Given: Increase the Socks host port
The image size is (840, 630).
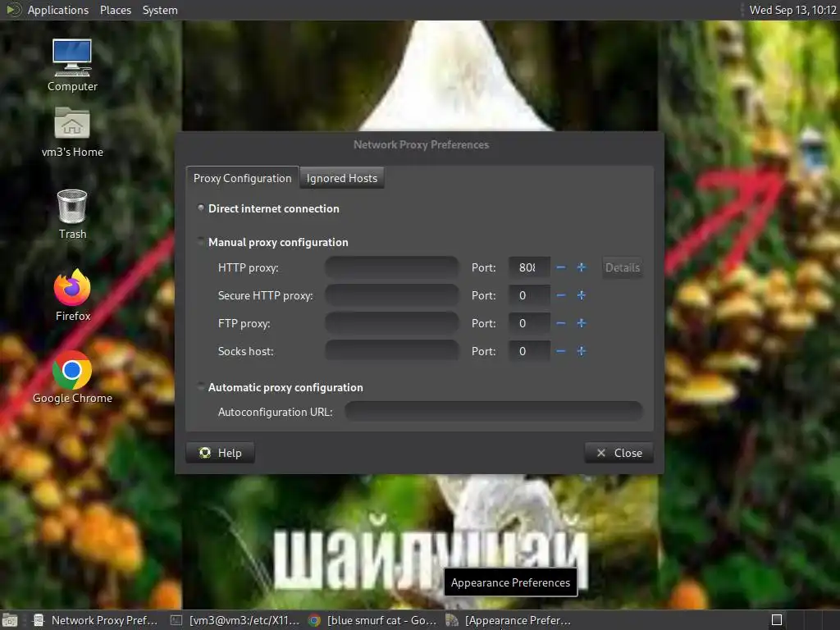Looking at the screenshot, I should [x=582, y=351].
